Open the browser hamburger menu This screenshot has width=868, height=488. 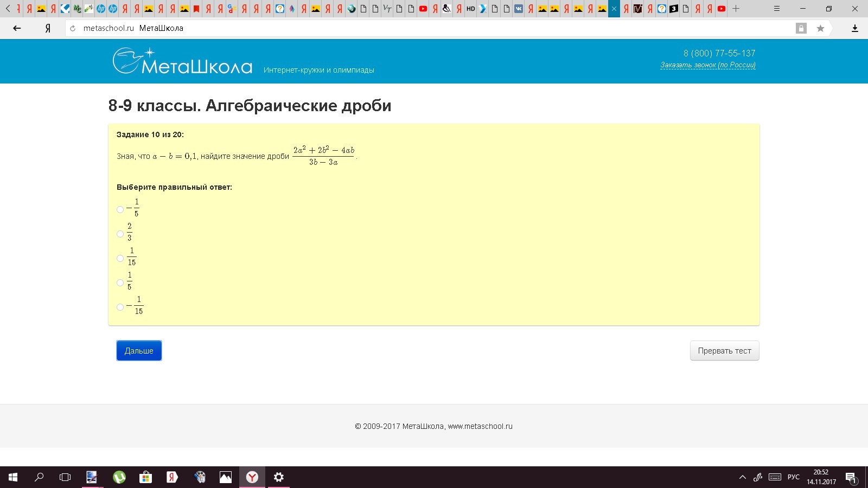coord(777,9)
